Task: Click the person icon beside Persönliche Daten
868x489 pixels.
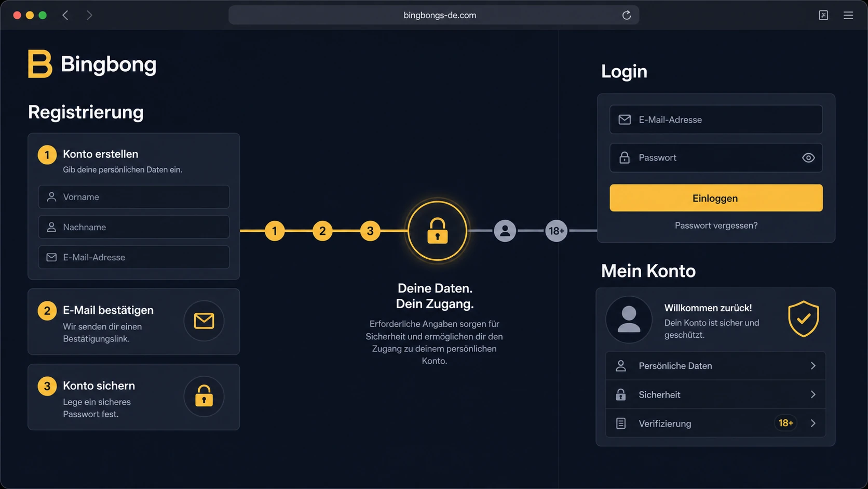Action: (x=621, y=366)
